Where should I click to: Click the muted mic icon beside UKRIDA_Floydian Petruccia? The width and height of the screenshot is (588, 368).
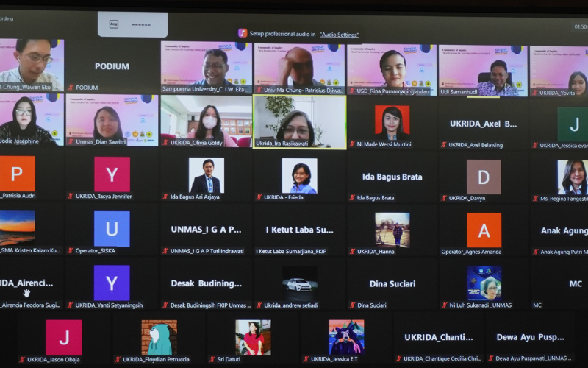[x=118, y=359]
